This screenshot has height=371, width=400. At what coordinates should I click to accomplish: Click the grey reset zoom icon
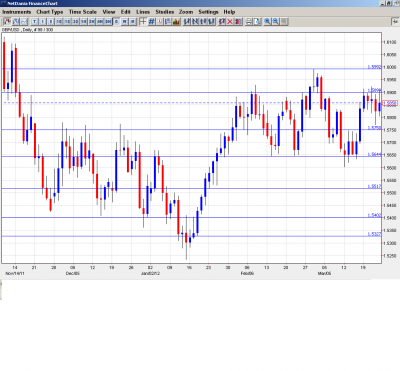[284, 22]
